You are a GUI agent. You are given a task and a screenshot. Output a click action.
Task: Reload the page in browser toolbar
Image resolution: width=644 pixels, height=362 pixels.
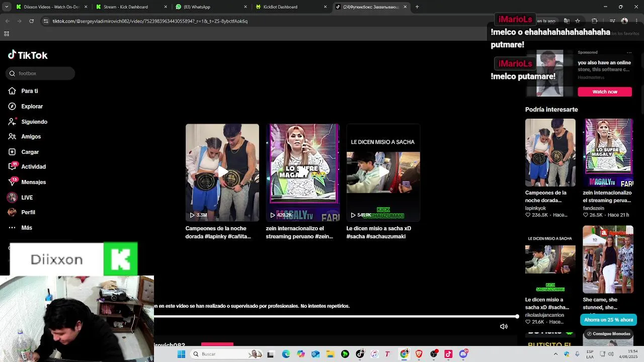(32, 21)
